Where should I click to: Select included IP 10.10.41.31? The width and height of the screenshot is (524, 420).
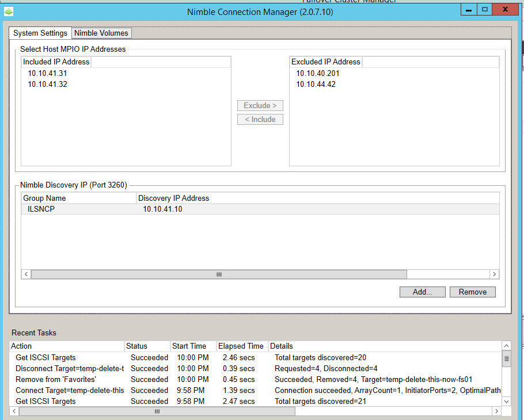point(47,73)
